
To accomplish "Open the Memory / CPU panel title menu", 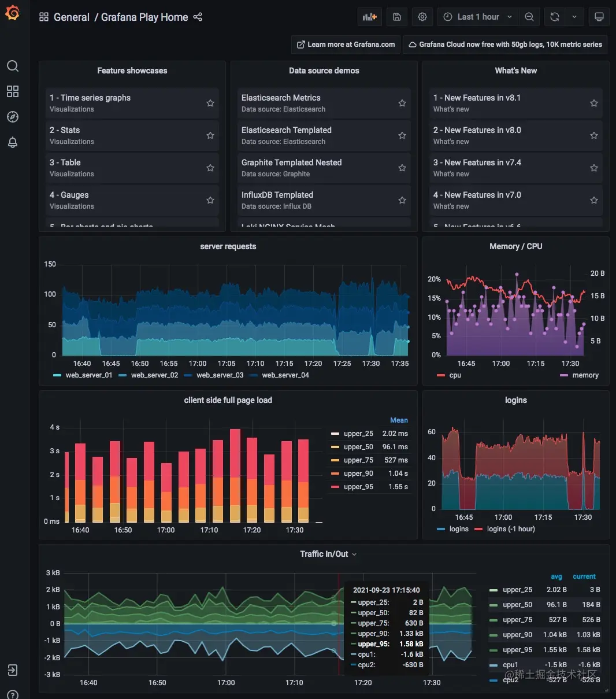I will (516, 246).
